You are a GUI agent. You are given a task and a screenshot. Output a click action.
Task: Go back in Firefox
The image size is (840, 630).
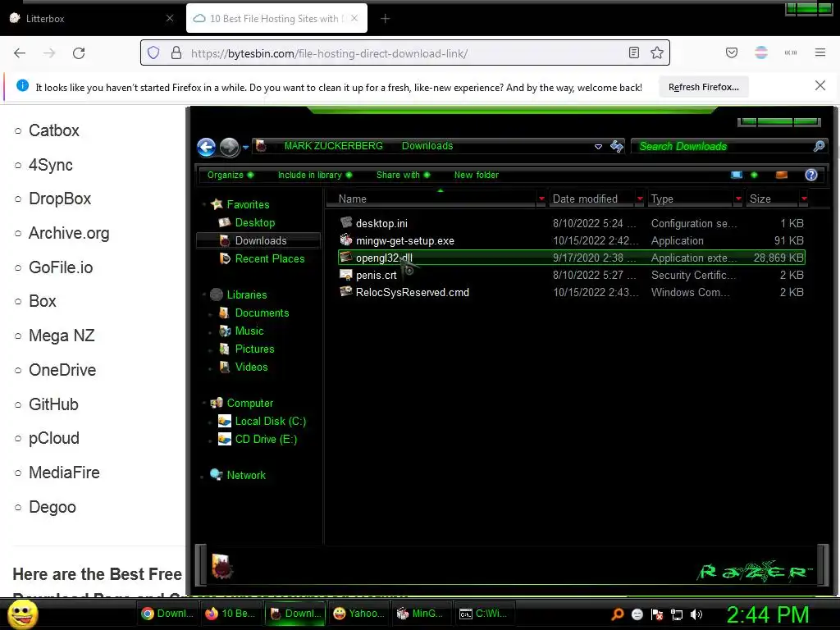click(x=20, y=53)
